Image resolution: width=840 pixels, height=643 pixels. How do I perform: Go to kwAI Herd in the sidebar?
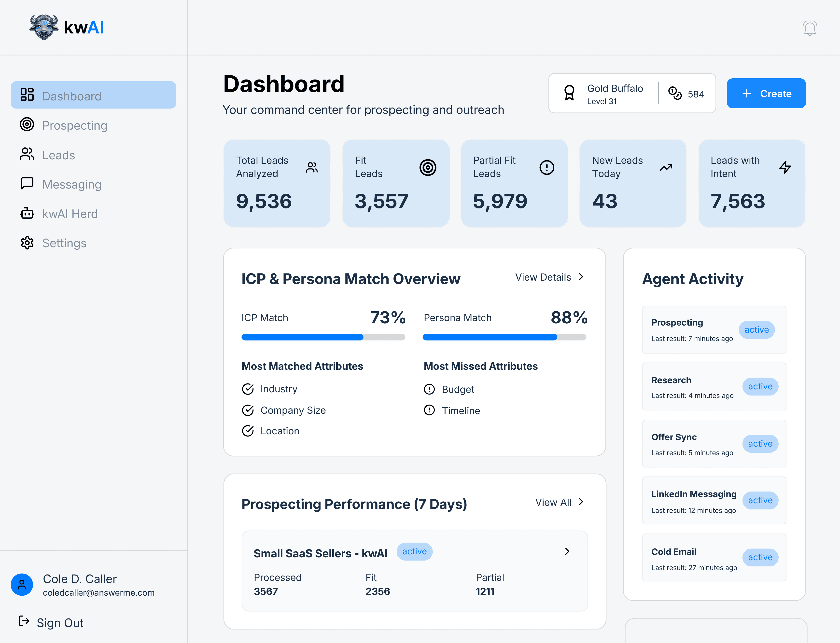70,214
